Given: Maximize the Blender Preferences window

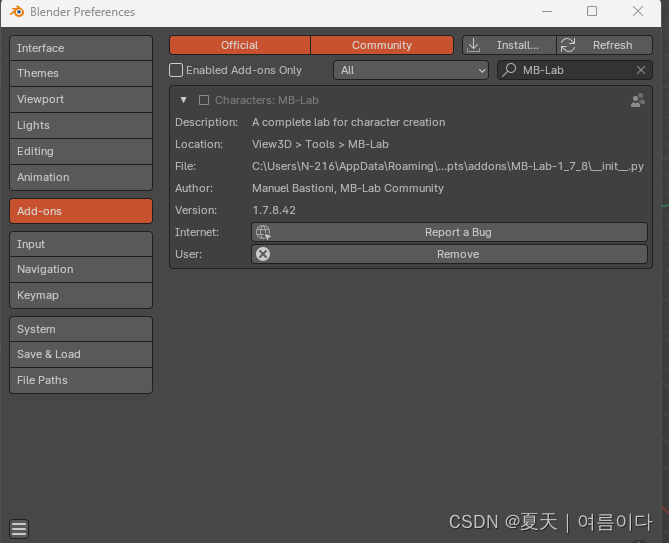Looking at the screenshot, I should pyautogui.click(x=592, y=12).
